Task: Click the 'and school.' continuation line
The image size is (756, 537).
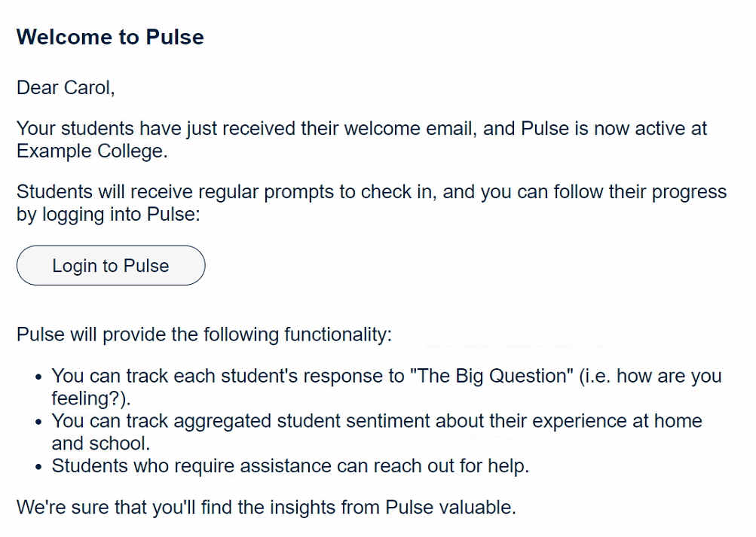Action: 101,444
